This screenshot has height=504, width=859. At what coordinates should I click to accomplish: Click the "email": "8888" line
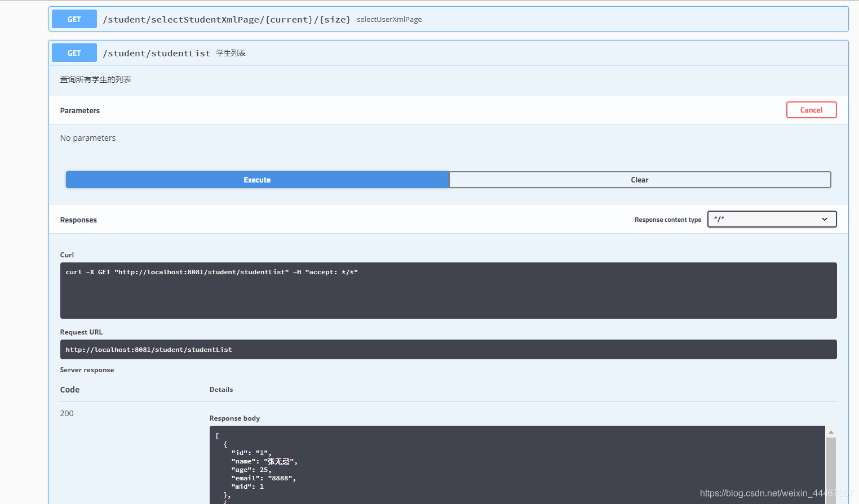click(x=263, y=478)
